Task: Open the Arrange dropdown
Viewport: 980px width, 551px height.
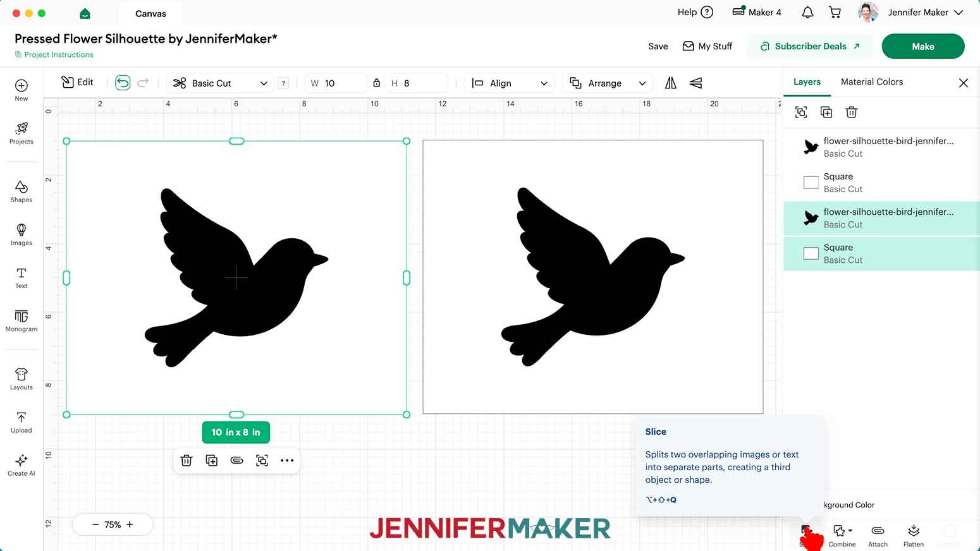Action: pyautogui.click(x=608, y=83)
